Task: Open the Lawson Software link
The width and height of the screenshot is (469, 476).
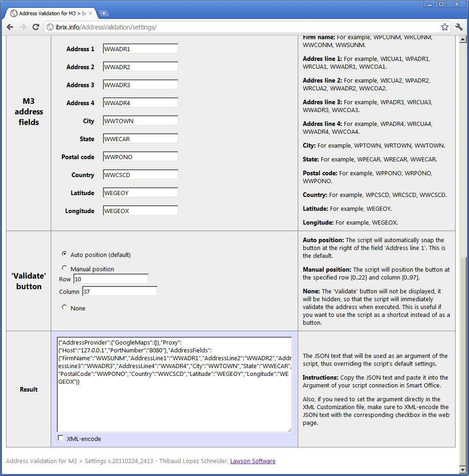Action: click(x=253, y=461)
